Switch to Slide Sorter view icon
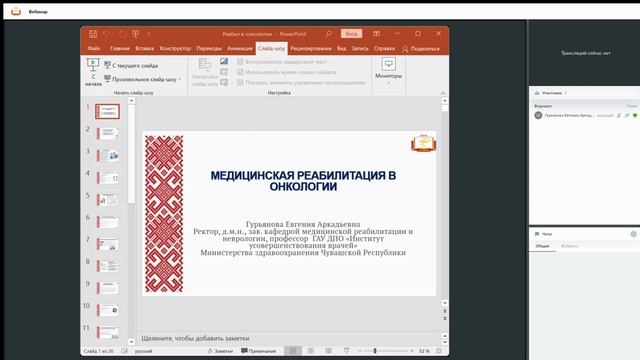 (x=311, y=351)
